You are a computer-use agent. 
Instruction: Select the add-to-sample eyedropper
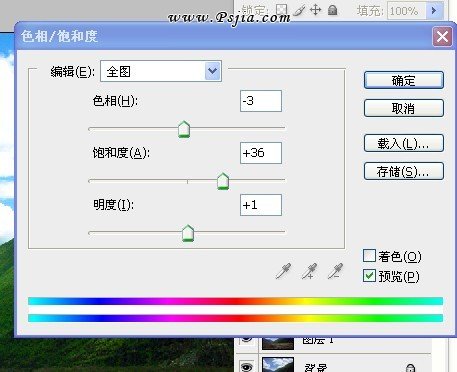click(309, 271)
